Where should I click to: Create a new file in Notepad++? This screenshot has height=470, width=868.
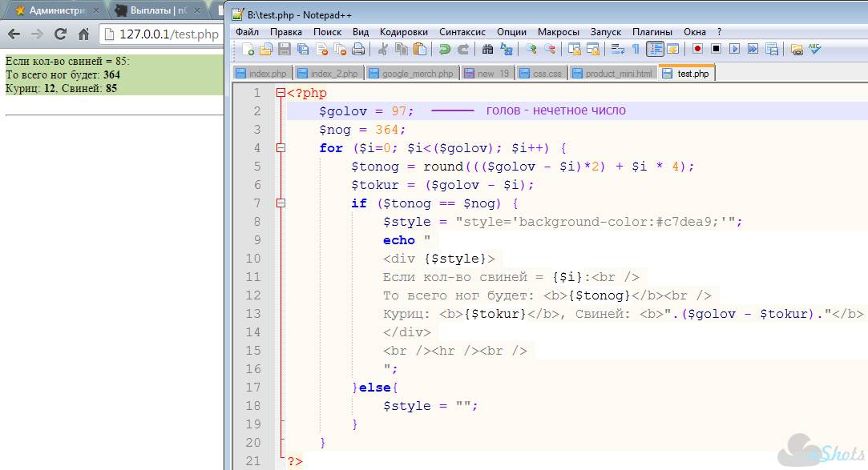click(x=248, y=50)
